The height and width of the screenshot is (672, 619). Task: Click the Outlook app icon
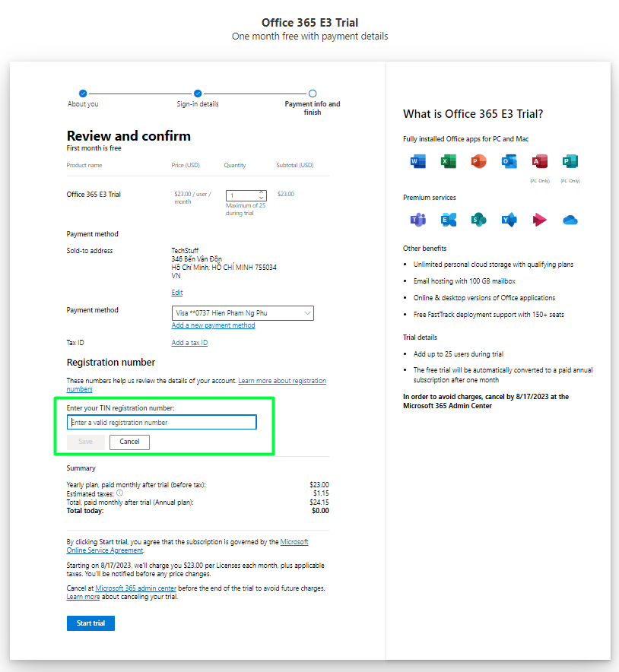[509, 161]
